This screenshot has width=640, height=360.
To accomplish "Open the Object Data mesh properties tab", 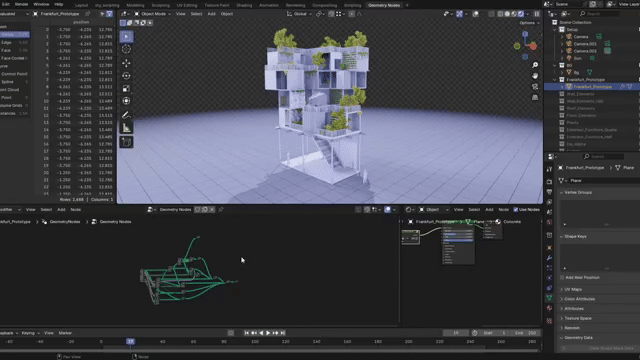I will tap(549, 298).
